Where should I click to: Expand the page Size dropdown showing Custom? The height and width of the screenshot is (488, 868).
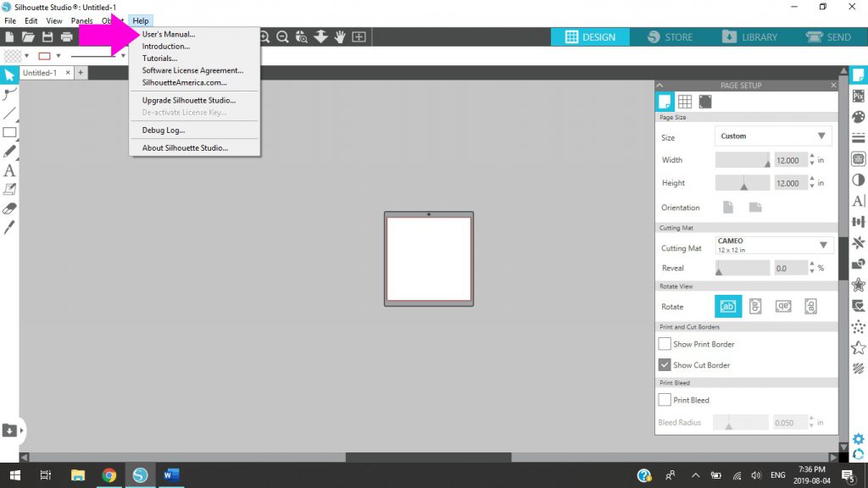[x=773, y=136]
